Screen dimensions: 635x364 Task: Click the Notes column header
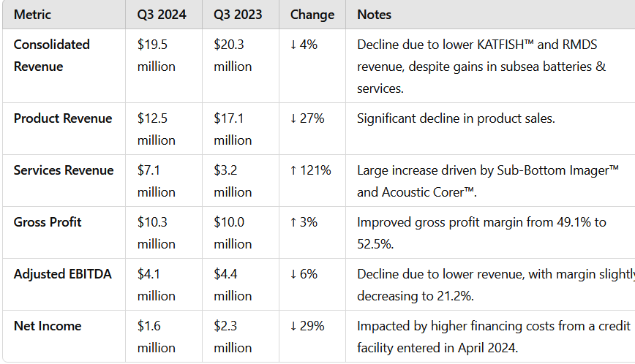pyautogui.click(x=374, y=15)
